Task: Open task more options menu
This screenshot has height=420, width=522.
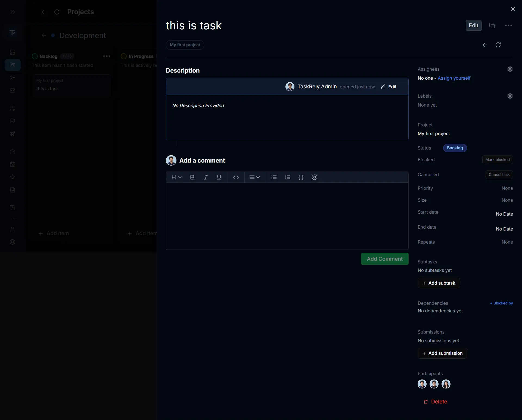Action: [x=508, y=26]
